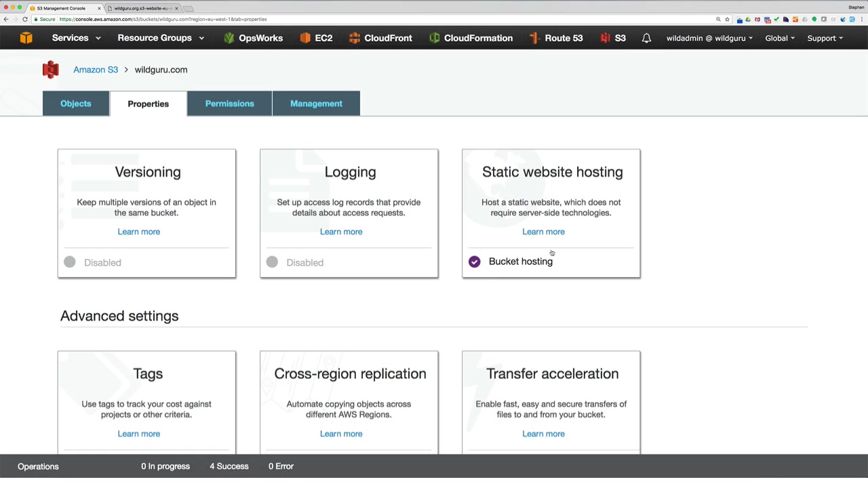
Task: Open the CloudFront shortcut icon
Action: click(x=355, y=39)
